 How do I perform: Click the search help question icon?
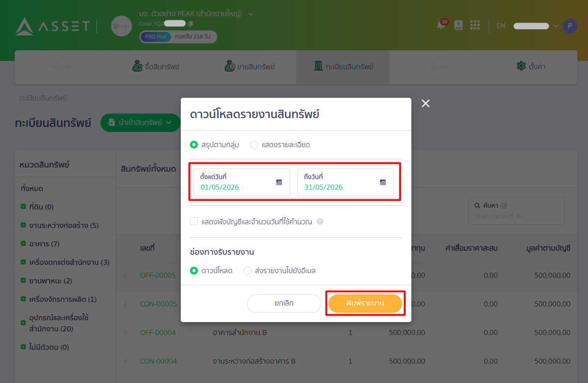504,206
